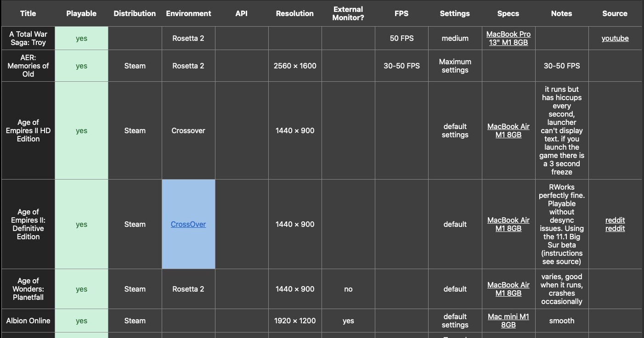Select the Playable column header
This screenshot has width=644, height=338.
(81, 13)
